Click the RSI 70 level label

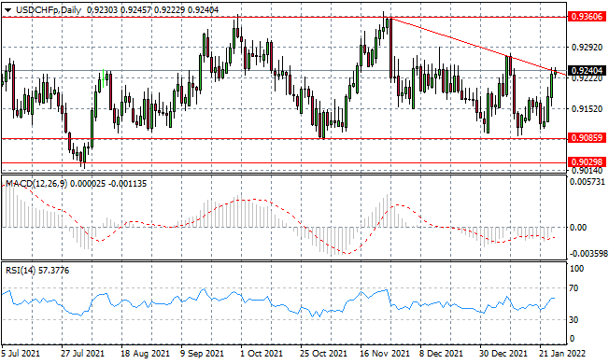tap(574, 288)
